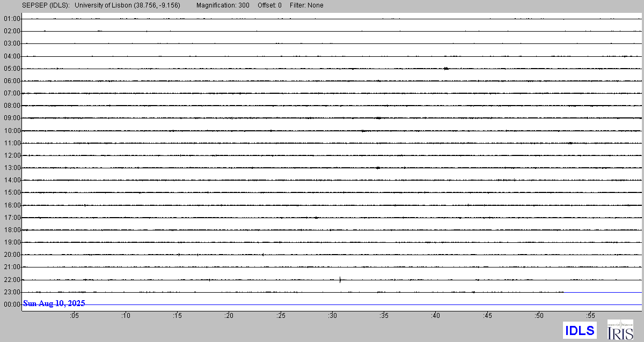Screen dimensions: 644x342
Task: Click the 22:00 hour label
Action: tap(12, 280)
